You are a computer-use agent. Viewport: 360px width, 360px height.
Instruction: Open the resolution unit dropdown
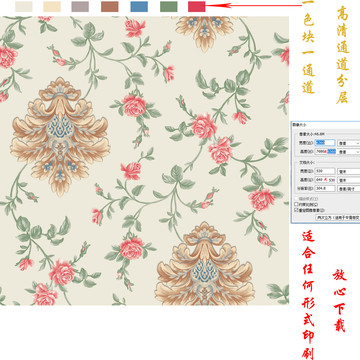[349, 189]
